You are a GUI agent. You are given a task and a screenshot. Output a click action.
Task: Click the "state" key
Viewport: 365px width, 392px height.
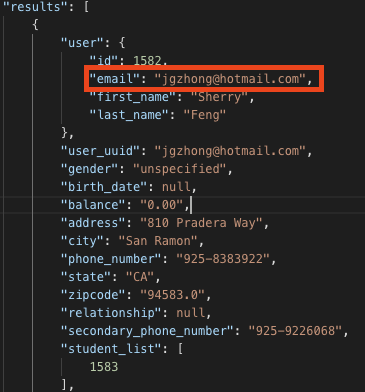pyautogui.click(x=85, y=277)
